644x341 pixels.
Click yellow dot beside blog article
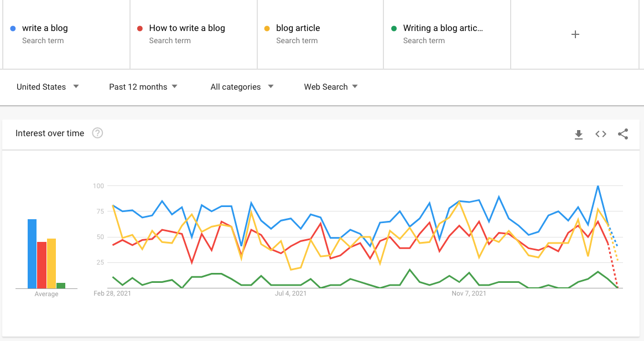[x=267, y=28]
